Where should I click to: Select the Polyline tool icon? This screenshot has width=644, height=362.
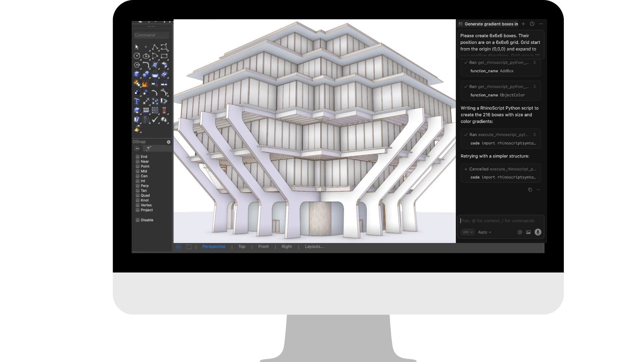[x=155, y=47]
